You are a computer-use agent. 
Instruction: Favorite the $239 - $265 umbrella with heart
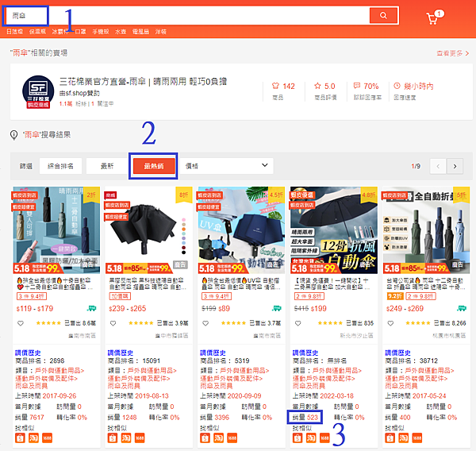tap(113, 323)
